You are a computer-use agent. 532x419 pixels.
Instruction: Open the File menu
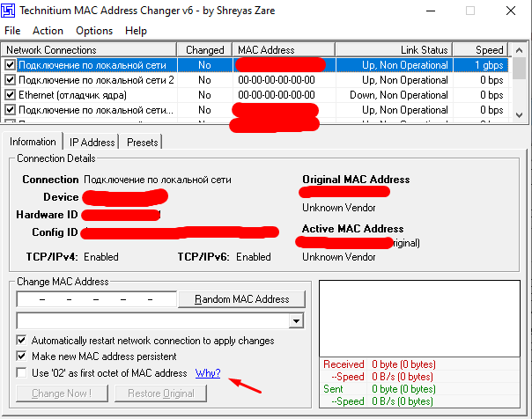pyautogui.click(x=12, y=31)
